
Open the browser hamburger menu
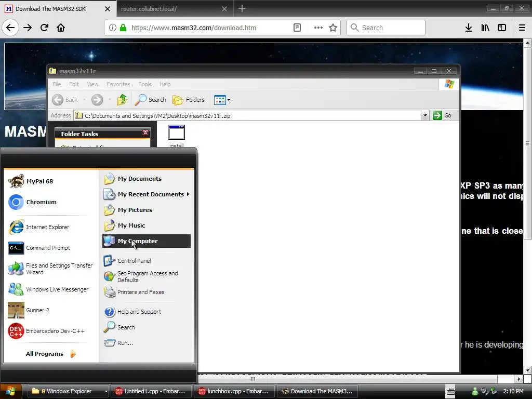tap(522, 28)
